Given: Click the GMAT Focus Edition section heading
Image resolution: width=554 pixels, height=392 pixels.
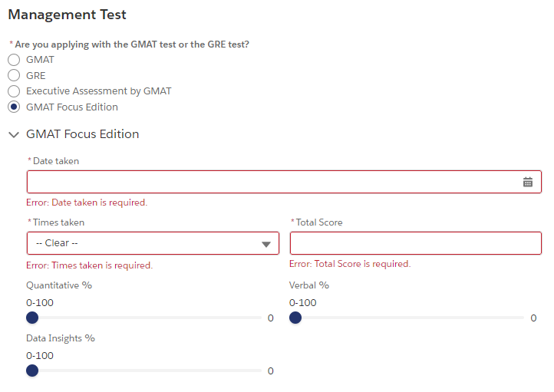Looking at the screenshot, I should click(x=82, y=134).
